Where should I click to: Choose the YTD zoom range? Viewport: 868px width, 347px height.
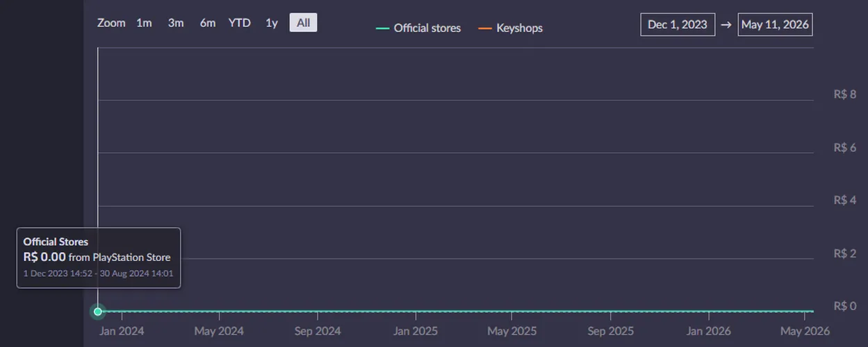click(x=240, y=23)
